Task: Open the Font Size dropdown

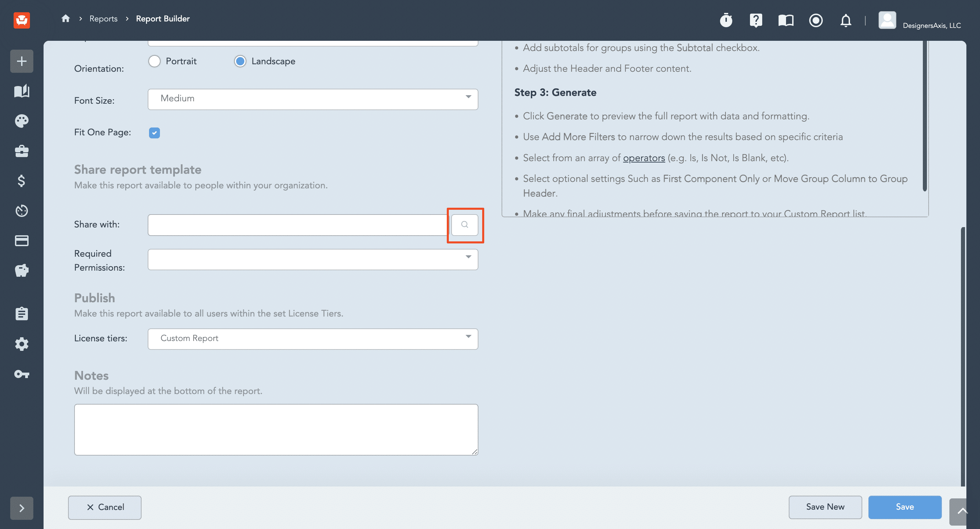Action: (313, 99)
